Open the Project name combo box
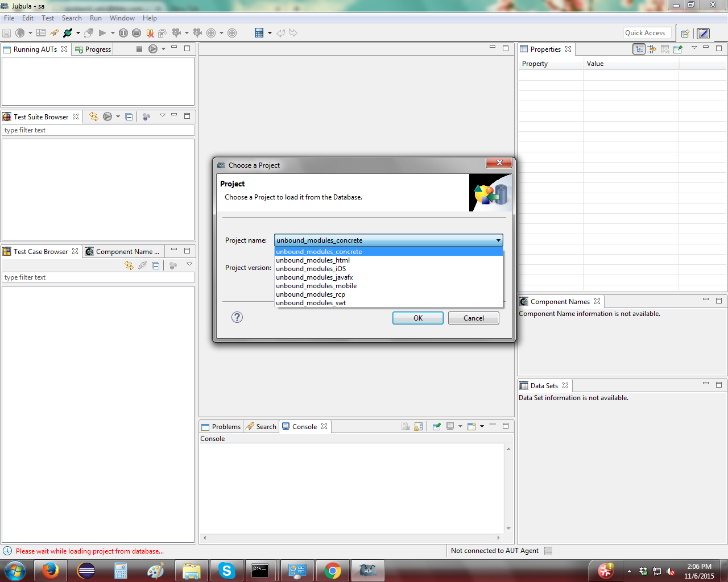 click(388, 240)
